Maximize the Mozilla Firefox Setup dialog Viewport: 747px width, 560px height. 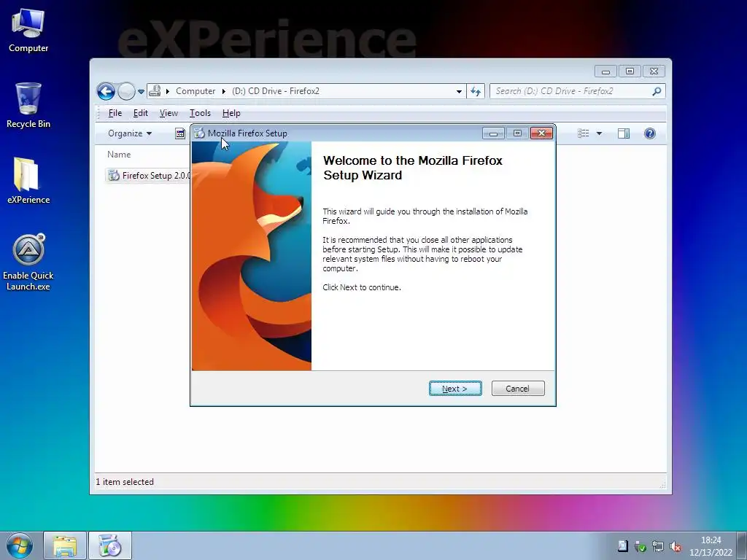coord(517,133)
